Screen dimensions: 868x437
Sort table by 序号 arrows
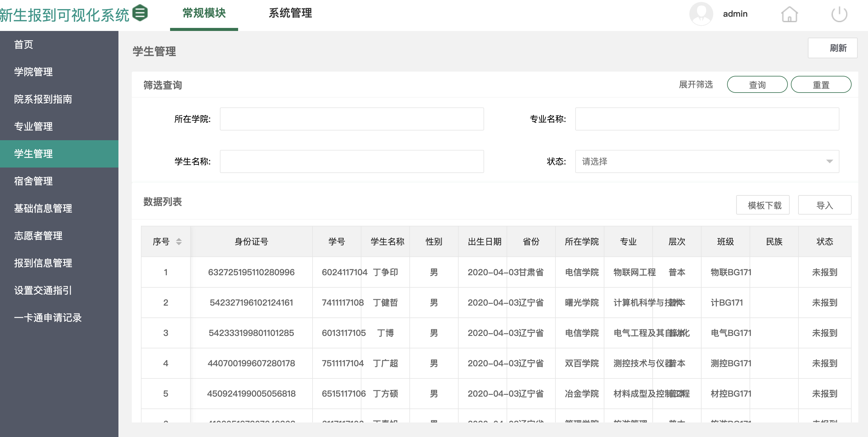pos(179,241)
